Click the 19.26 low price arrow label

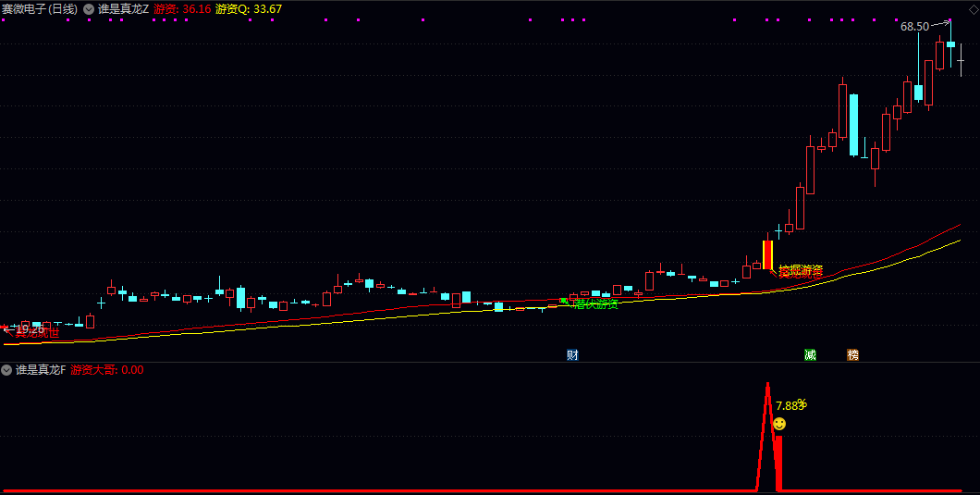pyautogui.click(x=25, y=328)
